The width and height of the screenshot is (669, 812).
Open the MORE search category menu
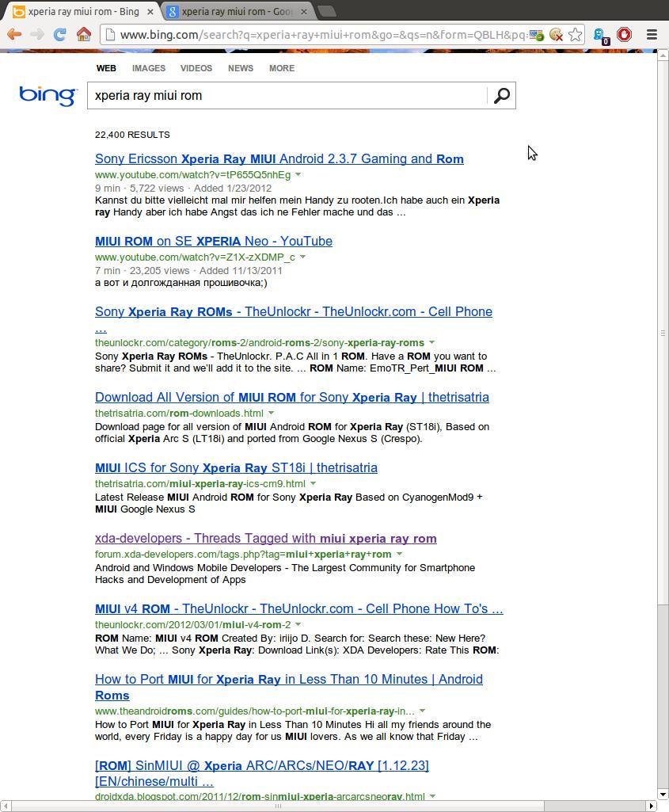click(282, 68)
